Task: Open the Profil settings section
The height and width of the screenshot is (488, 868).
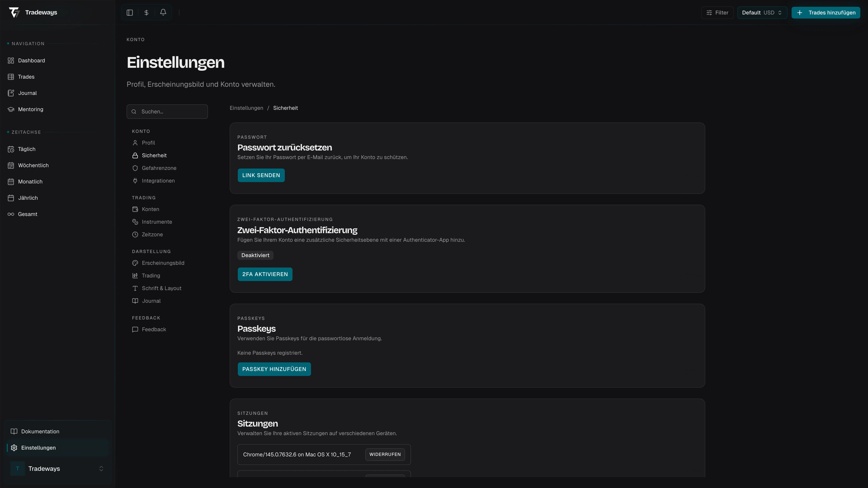Action: click(x=148, y=143)
